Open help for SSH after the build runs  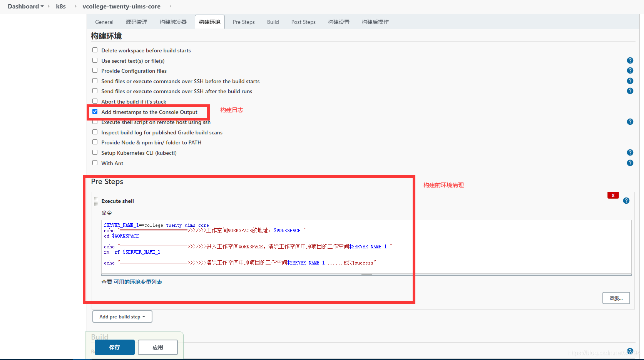[x=630, y=91]
